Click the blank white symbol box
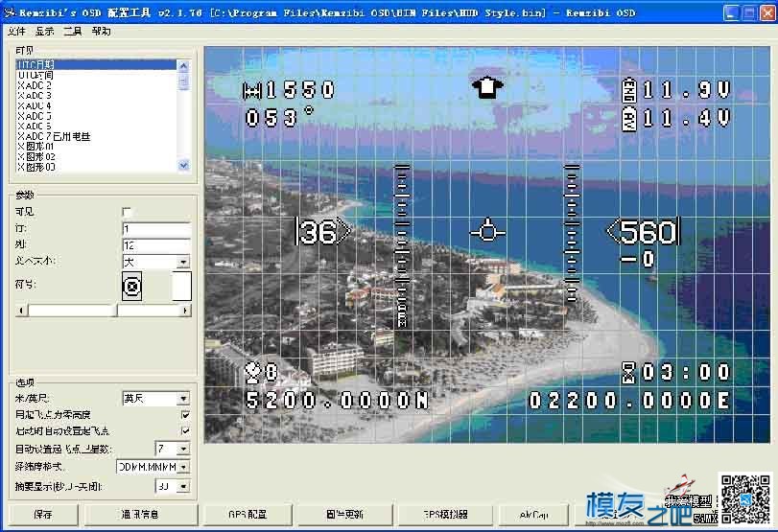Viewport: 778px width, 532px height. click(181, 286)
